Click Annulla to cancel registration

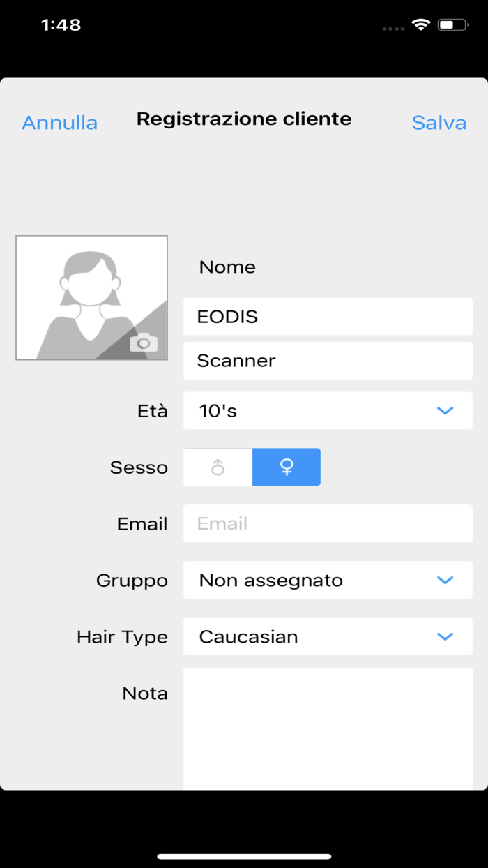(59, 123)
